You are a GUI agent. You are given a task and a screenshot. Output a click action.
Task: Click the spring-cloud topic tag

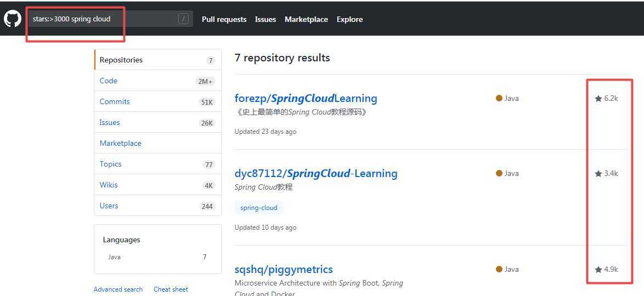(x=259, y=208)
